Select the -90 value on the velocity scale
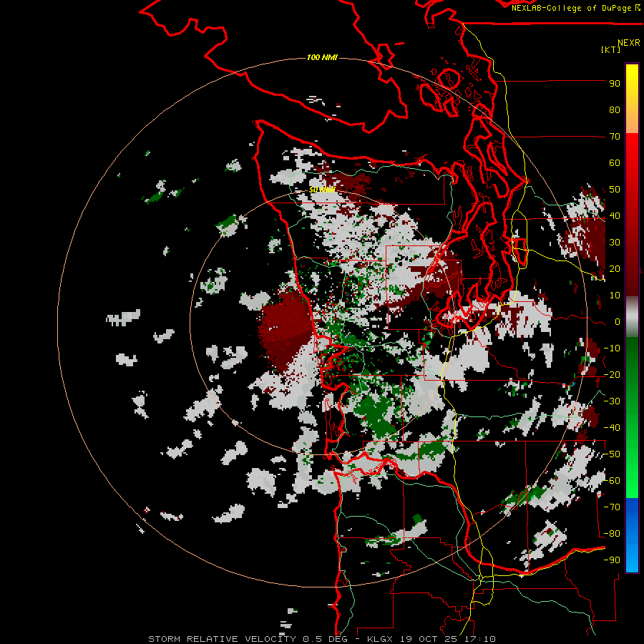Screen dimensions: 644x644 [x=612, y=560]
